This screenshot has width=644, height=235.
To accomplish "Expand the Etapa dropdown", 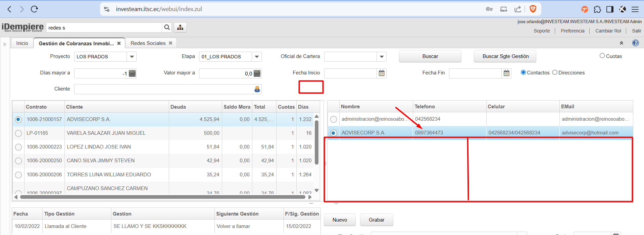I will 257,57.
